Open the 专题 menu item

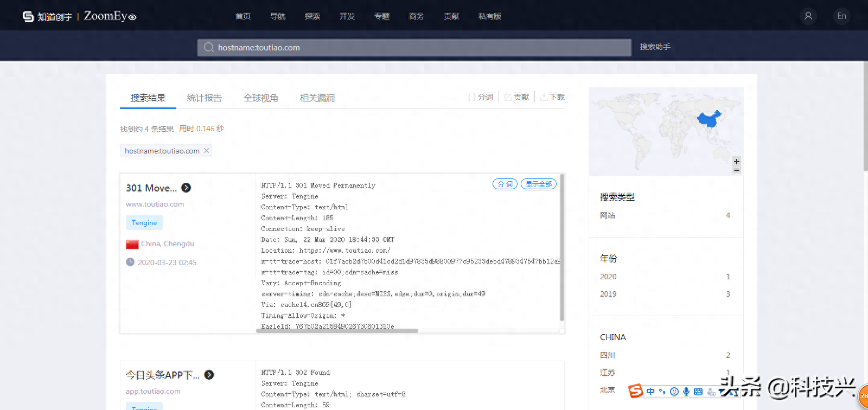pos(382,16)
